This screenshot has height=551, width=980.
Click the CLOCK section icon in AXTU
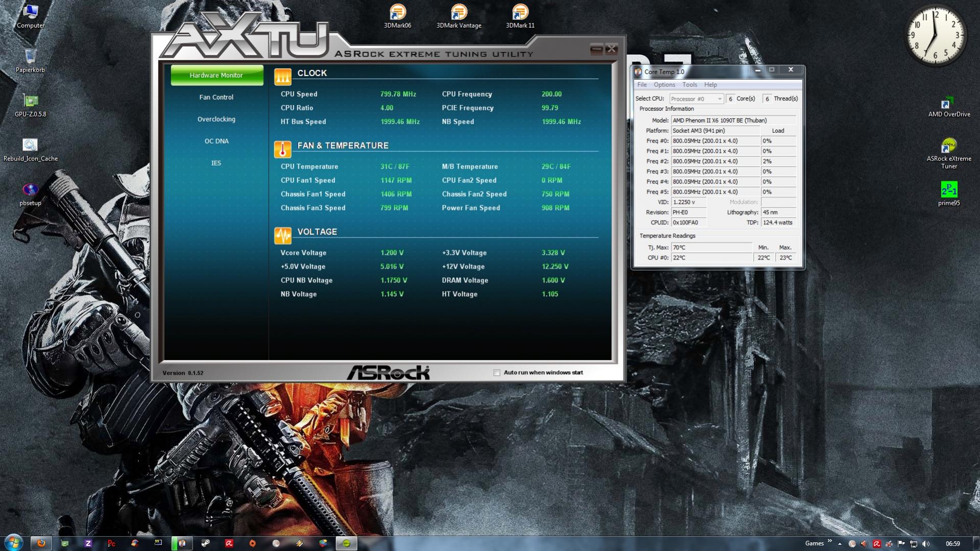[x=282, y=76]
